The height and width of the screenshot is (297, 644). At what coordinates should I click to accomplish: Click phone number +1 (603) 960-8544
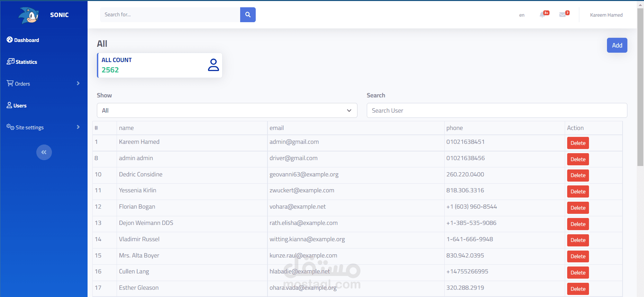click(x=472, y=207)
